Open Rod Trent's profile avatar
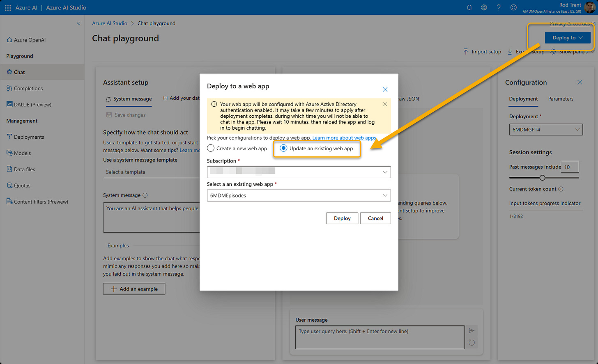Image resolution: width=598 pixels, height=364 pixels. [x=590, y=7]
